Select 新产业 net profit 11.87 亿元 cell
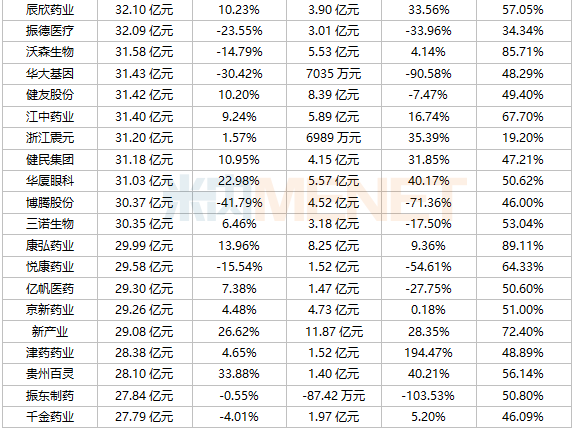The width and height of the screenshot is (574, 429). pos(334,332)
